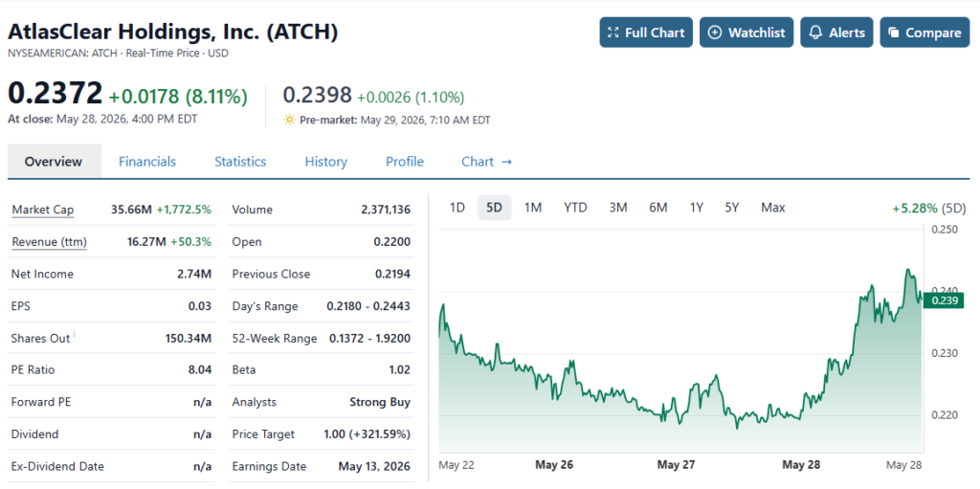The image size is (980, 489).
Task: Click the Shares Out info icon
Action: [x=75, y=333]
